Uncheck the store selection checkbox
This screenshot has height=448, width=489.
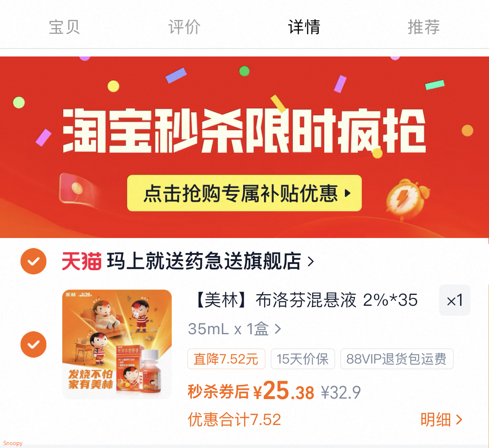pyautogui.click(x=33, y=261)
